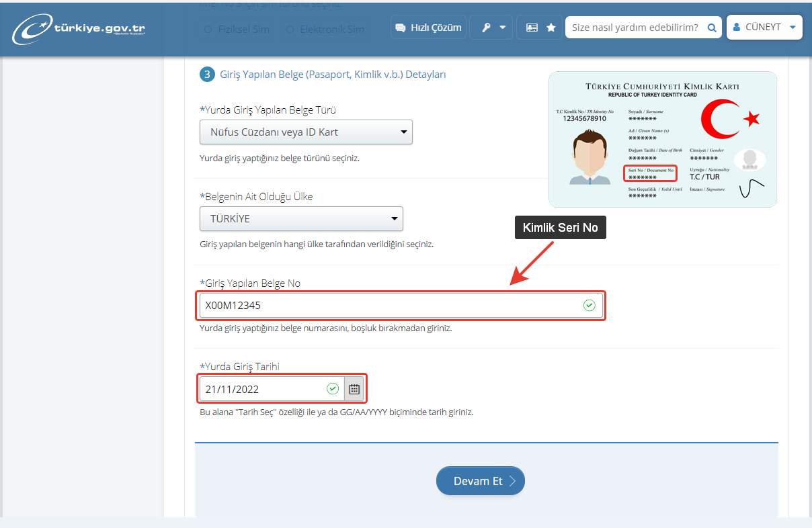Click the step 3 number circle badge
The height and width of the screenshot is (528, 812).
pyautogui.click(x=207, y=75)
